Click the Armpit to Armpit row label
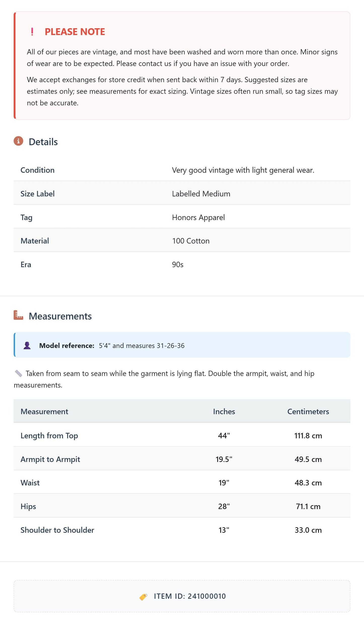The image size is (364, 624). 50,459
